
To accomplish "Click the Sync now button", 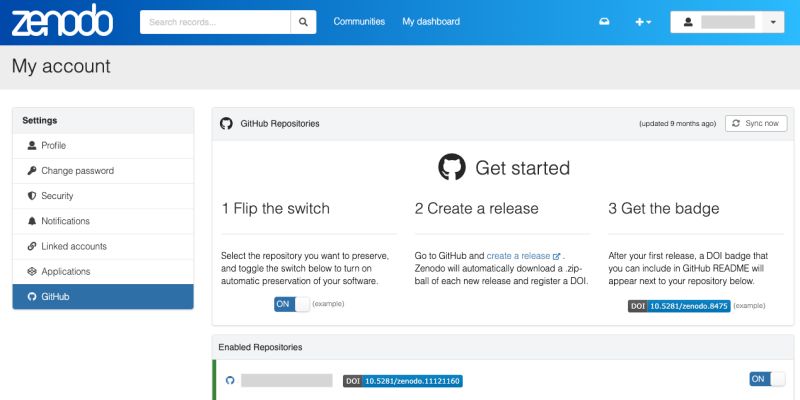I will tap(756, 123).
